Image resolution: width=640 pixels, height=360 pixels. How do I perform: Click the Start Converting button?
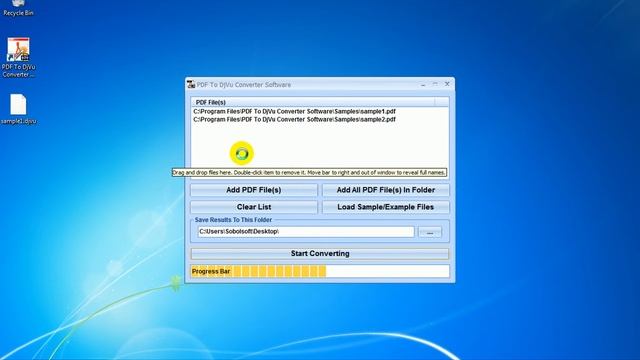320,253
